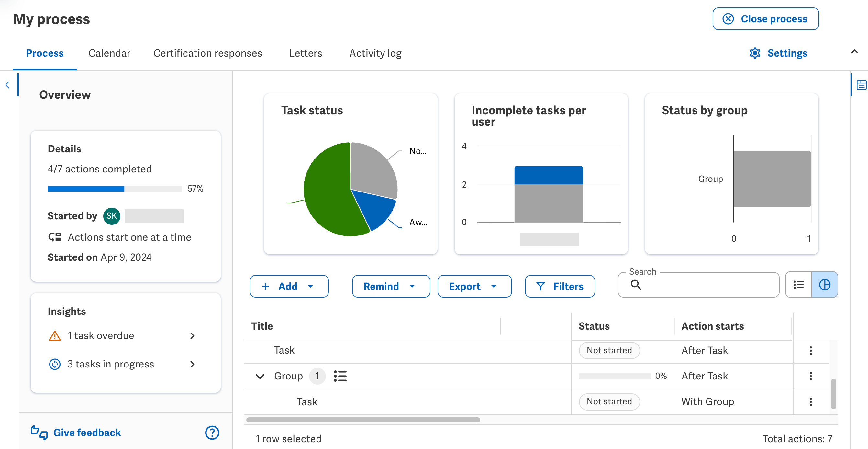This screenshot has height=449, width=868.
Task: Click the plus icon on the Add button
Action: click(265, 286)
